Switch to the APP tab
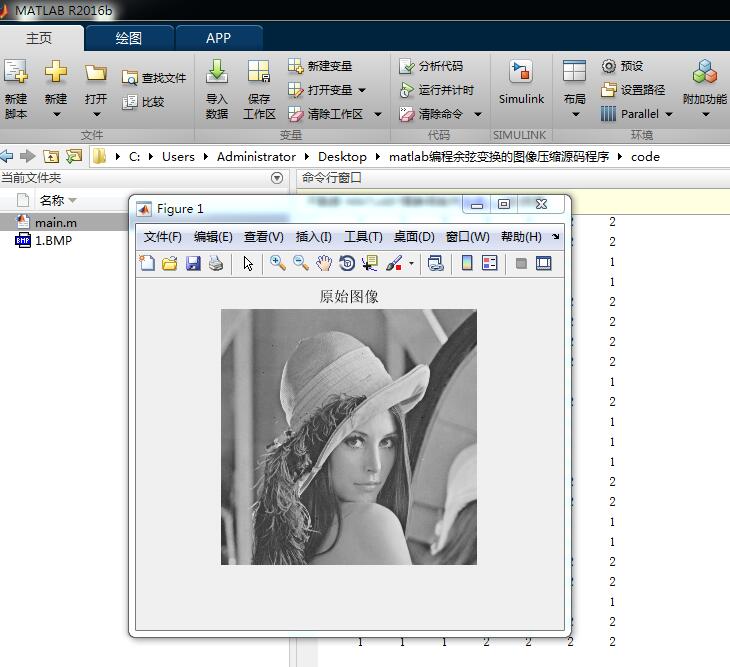The width and height of the screenshot is (730, 667). (218, 38)
